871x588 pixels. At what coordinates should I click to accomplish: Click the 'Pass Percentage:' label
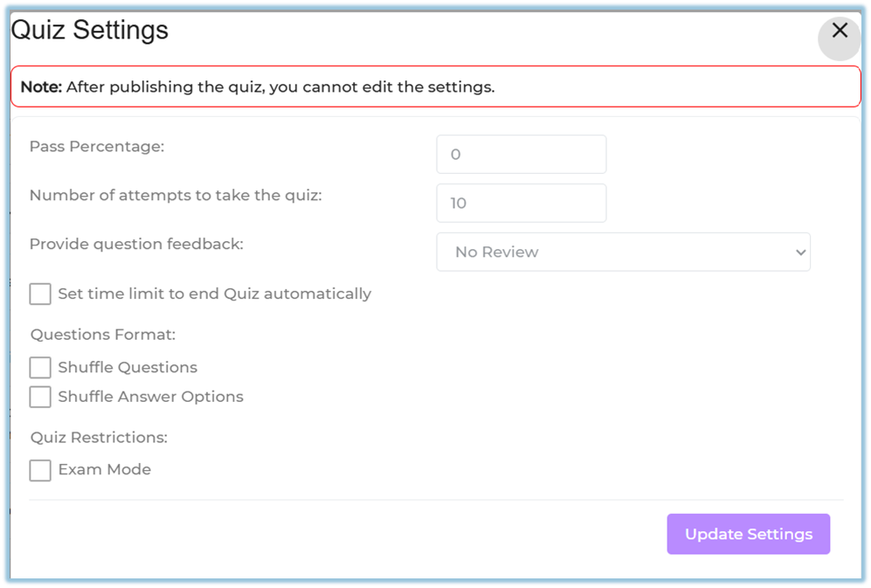click(97, 147)
